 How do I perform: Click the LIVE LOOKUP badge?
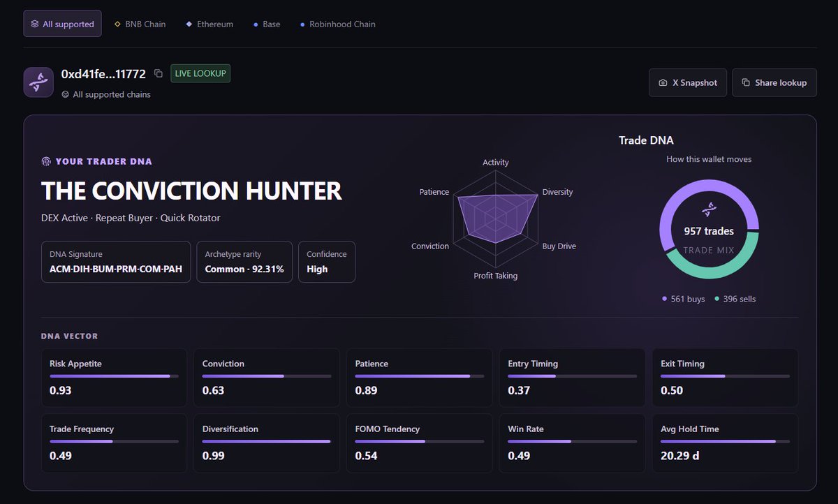point(200,73)
